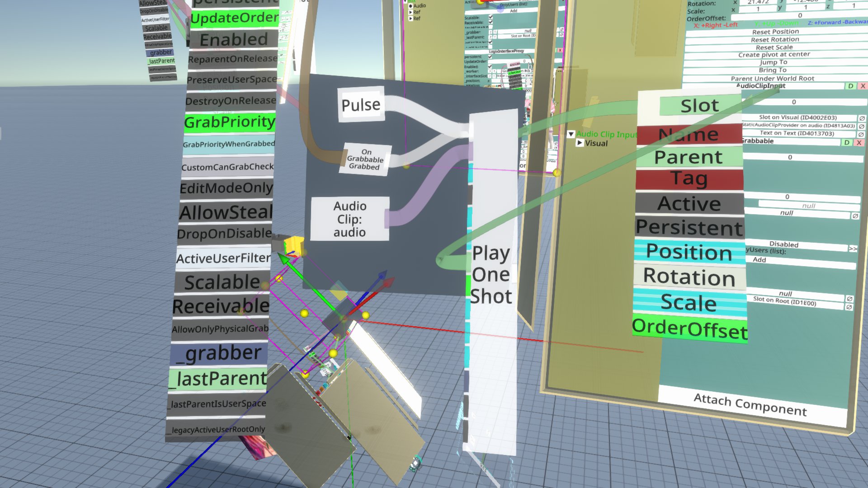
Task: Click the Bring To button
Action: pos(773,70)
